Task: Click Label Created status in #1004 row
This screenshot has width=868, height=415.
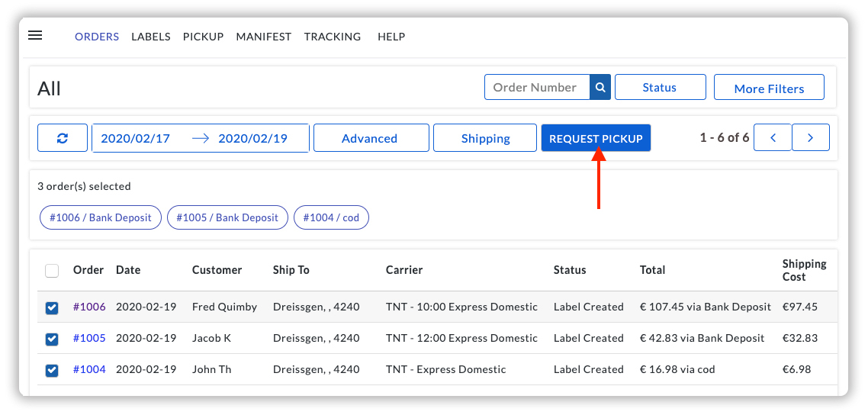Action: click(x=588, y=369)
